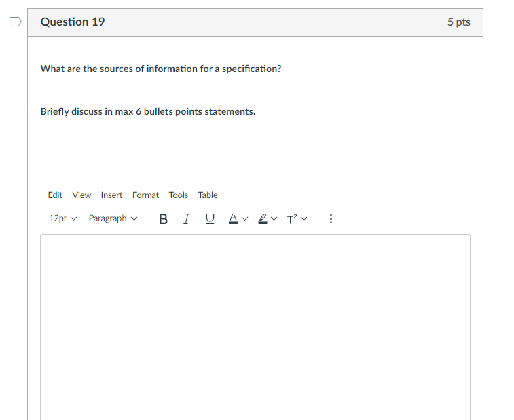Open the Paragraph block format dropdown

(113, 218)
